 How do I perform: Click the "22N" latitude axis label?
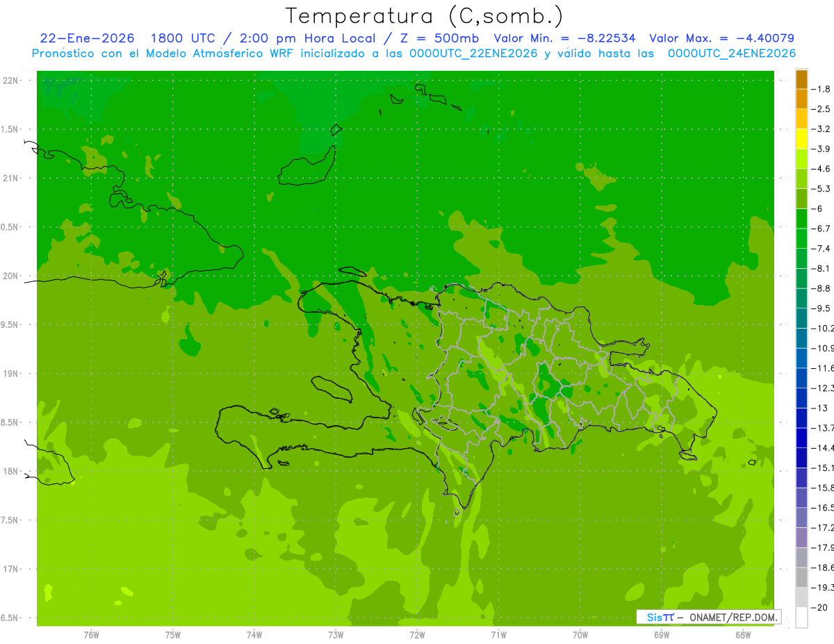point(11,81)
